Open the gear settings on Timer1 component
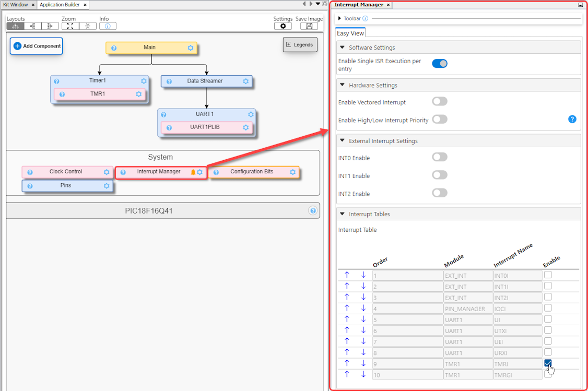588x391 pixels. click(144, 81)
